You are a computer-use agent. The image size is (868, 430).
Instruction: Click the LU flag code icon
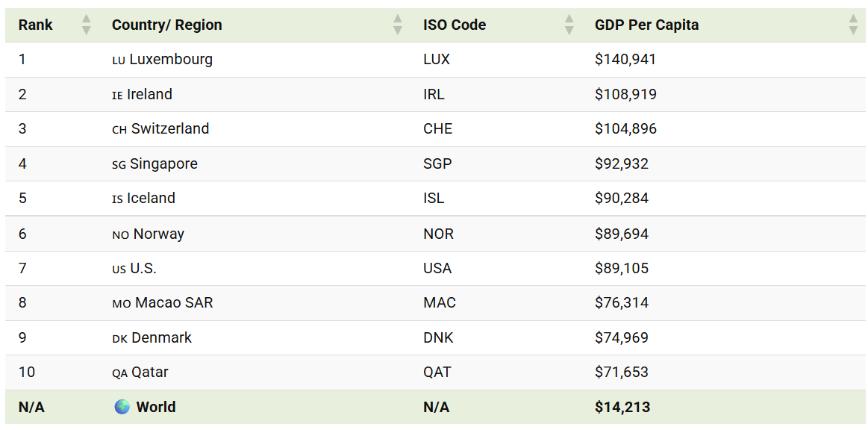[119, 60]
